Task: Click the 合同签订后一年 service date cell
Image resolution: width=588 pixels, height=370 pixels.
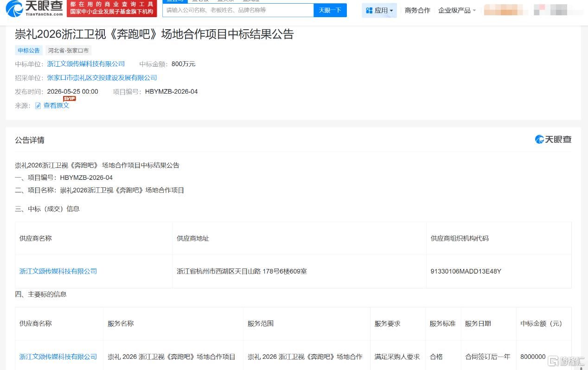Action: point(488,357)
